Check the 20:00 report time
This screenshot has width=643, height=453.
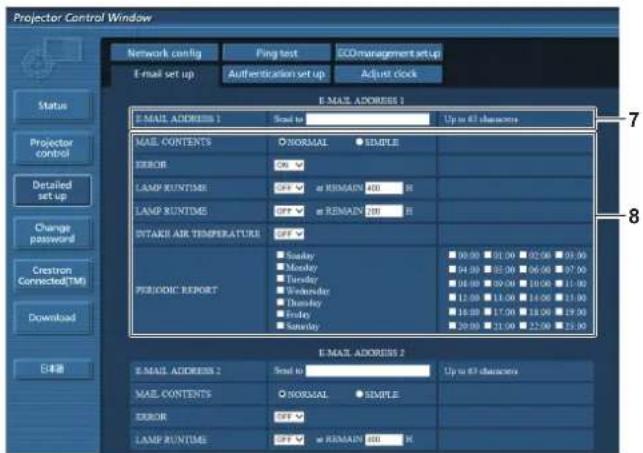(x=452, y=326)
